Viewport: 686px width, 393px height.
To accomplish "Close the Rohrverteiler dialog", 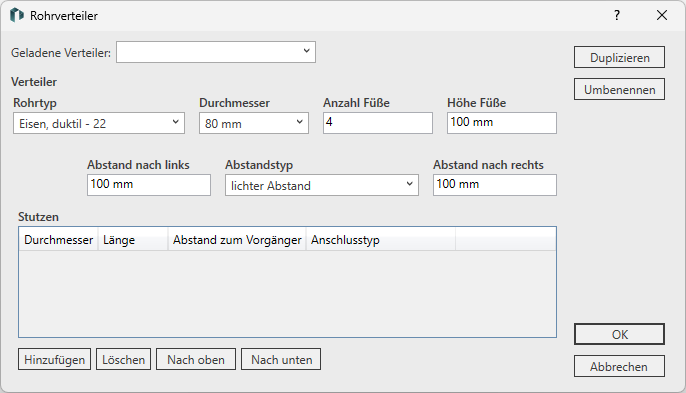I will pyautogui.click(x=662, y=15).
